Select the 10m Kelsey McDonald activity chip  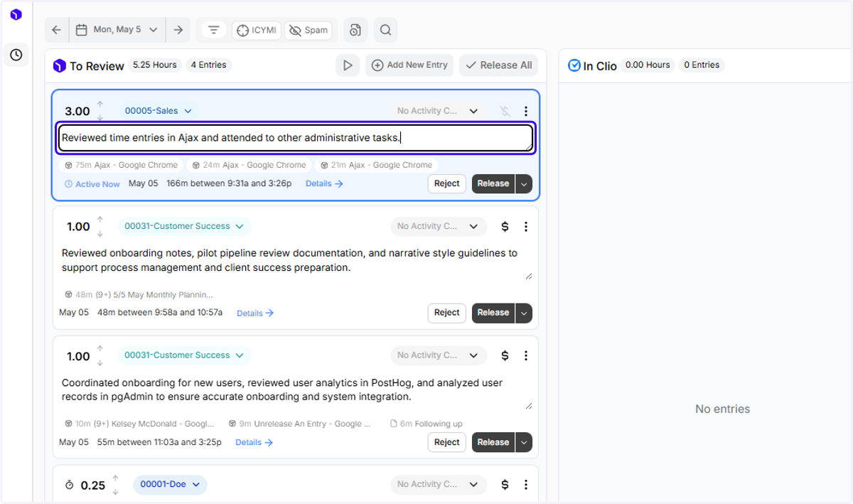(x=139, y=424)
